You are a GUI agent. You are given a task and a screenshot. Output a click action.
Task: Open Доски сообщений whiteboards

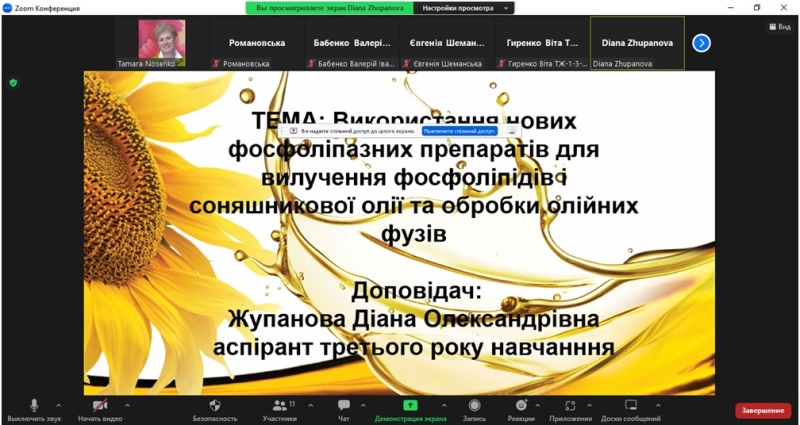(x=631, y=410)
